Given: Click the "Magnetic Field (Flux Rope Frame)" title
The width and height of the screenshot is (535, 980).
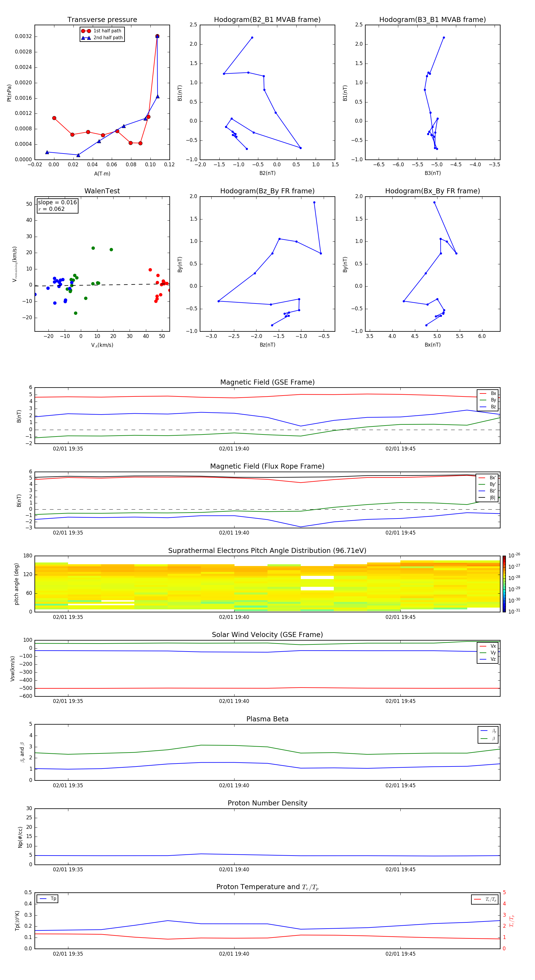Looking at the screenshot, I should tap(267, 467).
